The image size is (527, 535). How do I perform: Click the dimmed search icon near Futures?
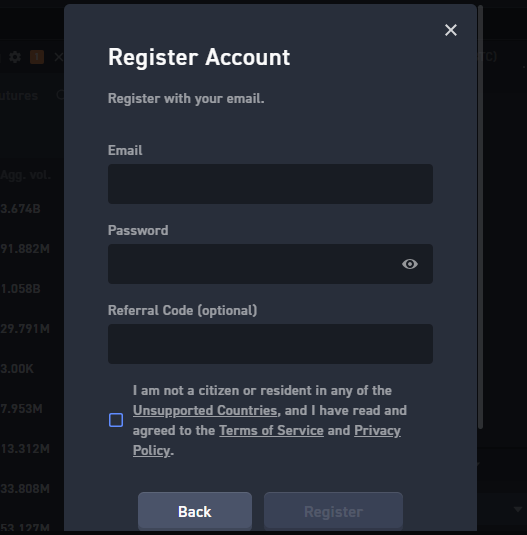[60, 95]
